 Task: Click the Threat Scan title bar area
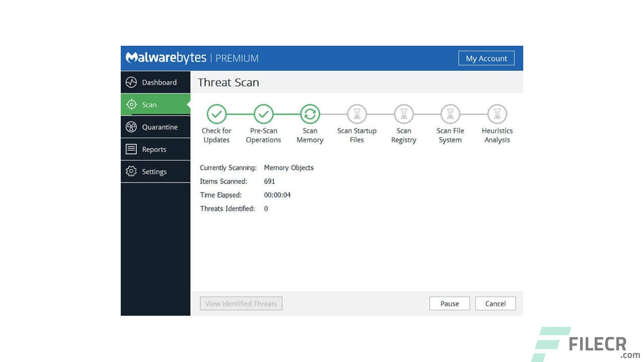pyautogui.click(x=228, y=82)
